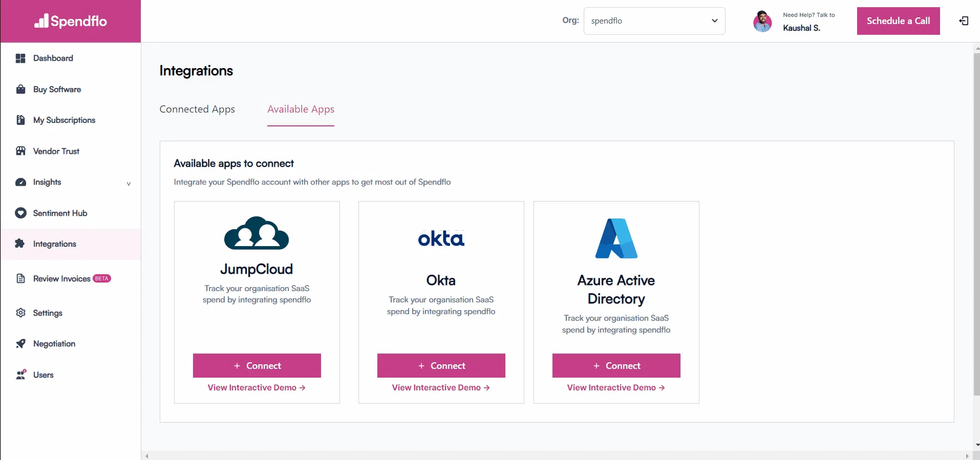Click the JumpCloud card title
Image resolution: width=980 pixels, height=460 pixels.
coord(257,269)
